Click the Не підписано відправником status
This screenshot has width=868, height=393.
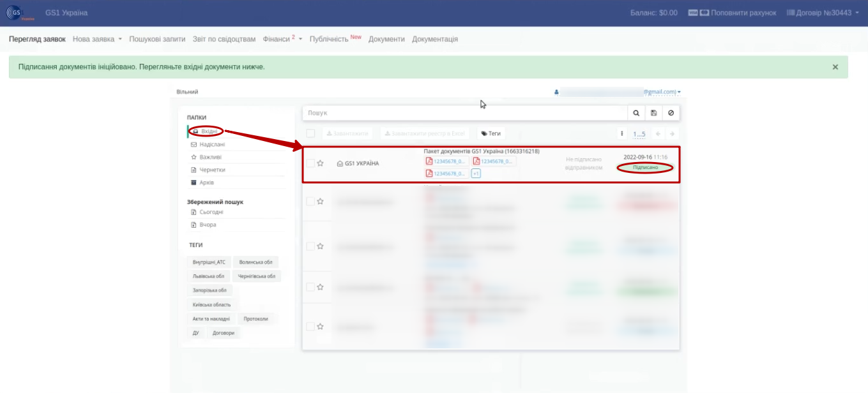coord(584,163)
